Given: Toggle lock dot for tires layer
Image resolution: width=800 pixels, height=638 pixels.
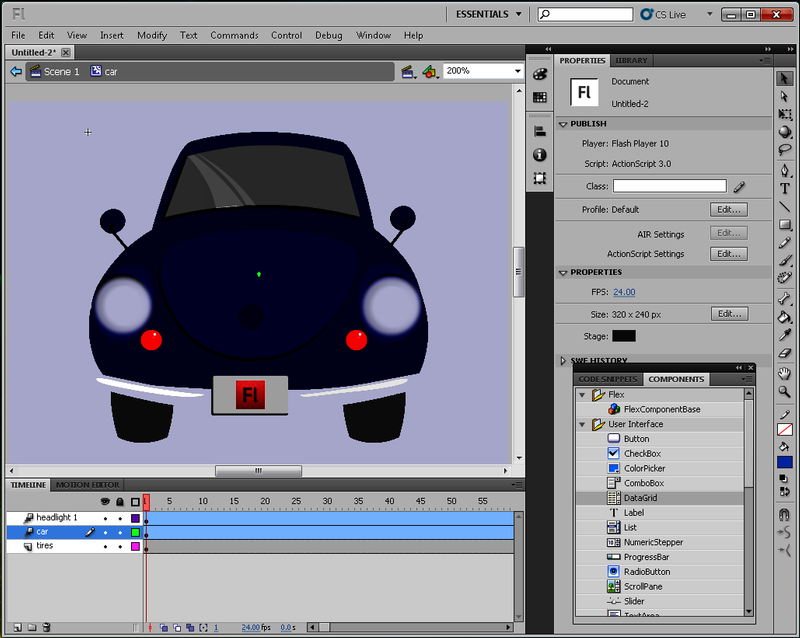Looking at the screenshot, I should [x=120, y=546].
